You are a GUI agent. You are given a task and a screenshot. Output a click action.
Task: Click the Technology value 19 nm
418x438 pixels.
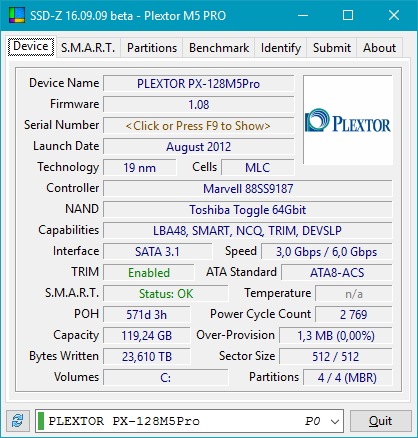pyautogui.click(x=139, y=167)
